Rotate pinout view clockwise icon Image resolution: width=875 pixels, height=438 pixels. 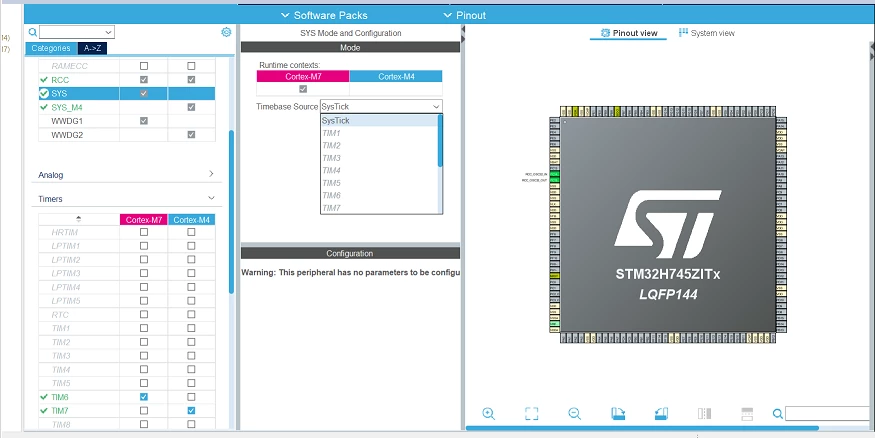click(618, 413)
